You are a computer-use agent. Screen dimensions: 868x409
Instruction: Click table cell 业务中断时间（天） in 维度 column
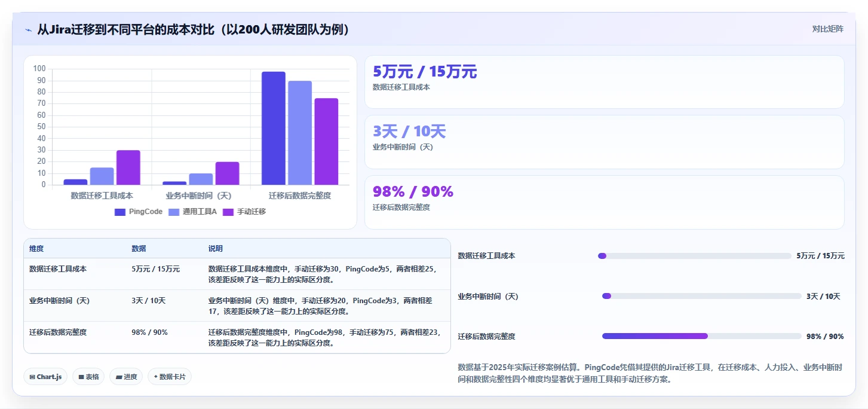(x=60, y=301)
